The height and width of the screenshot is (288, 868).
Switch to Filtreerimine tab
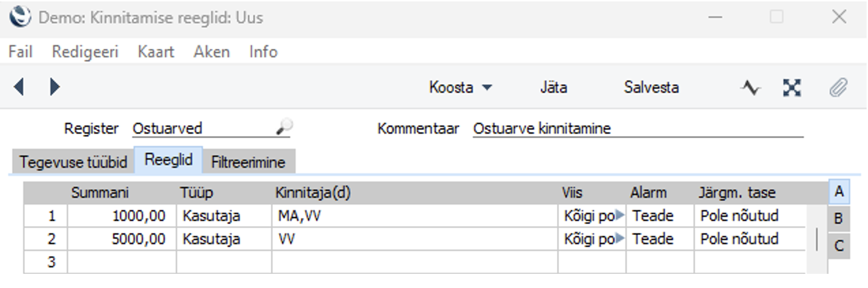249,162
